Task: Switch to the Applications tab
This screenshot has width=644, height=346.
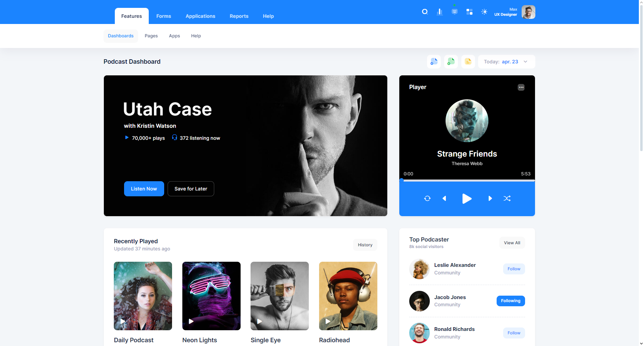Action: click(200, 16)
